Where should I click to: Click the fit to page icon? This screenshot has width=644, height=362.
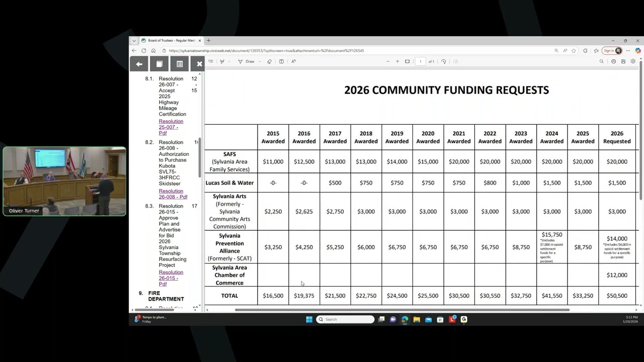408,61
